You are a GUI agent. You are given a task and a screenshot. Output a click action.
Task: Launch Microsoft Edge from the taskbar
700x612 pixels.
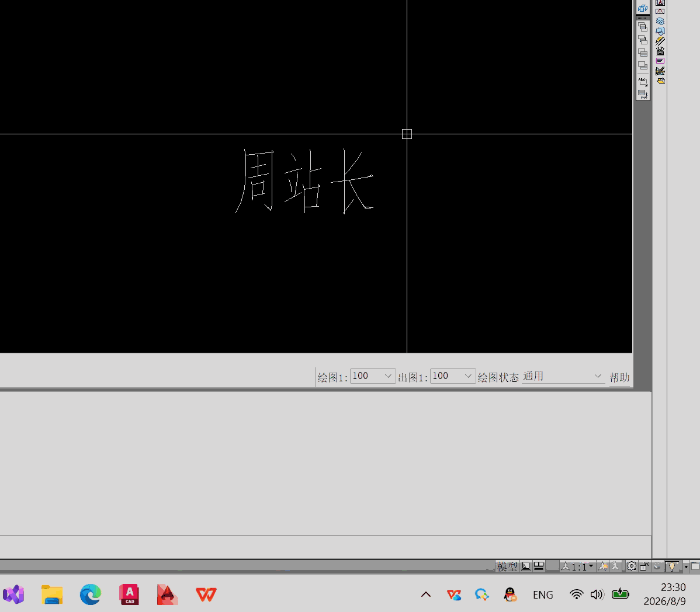tap(90, 594)
